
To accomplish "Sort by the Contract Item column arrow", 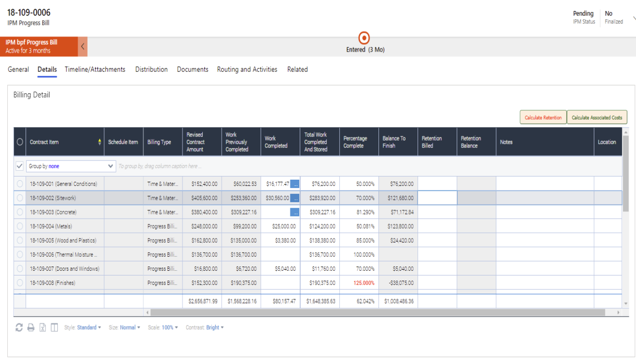I will [101, 141].
